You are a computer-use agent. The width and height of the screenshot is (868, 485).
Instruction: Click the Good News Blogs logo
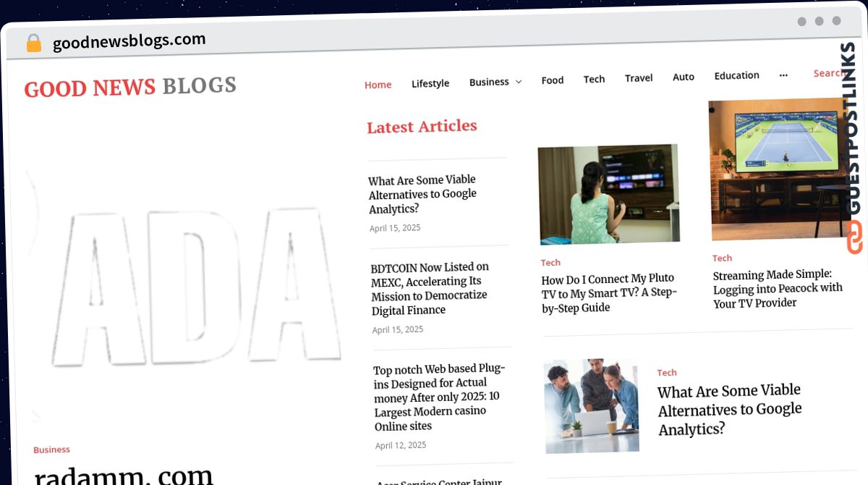(x=130, y=87)
